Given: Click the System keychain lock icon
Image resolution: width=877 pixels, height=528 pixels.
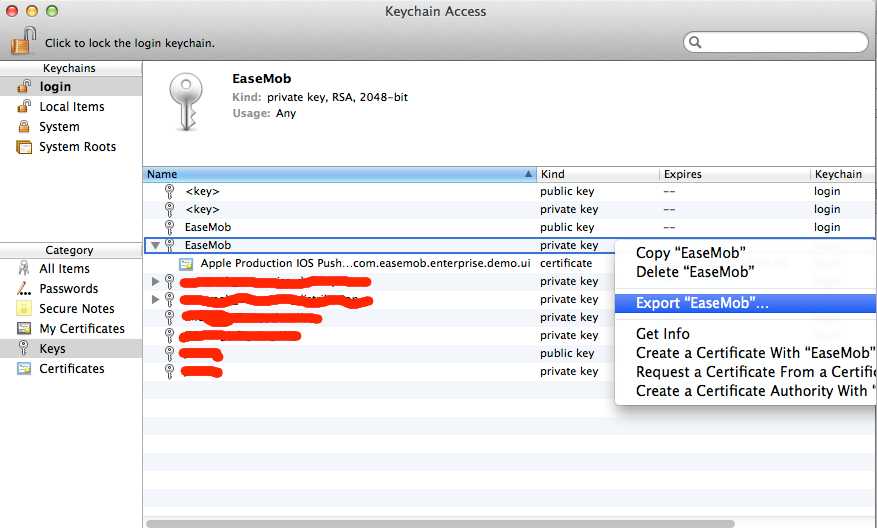Looking at the screenshot, I should pos(24,126).
